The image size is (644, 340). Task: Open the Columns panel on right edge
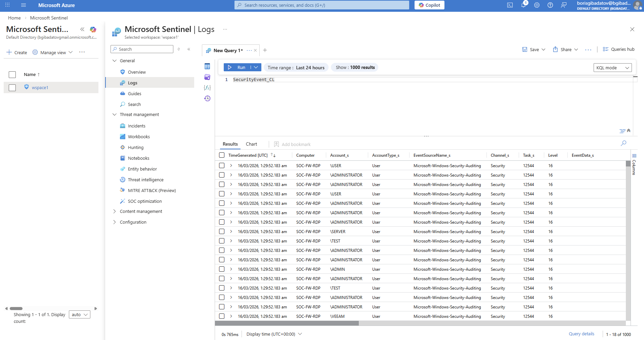[x=634, y=165]
